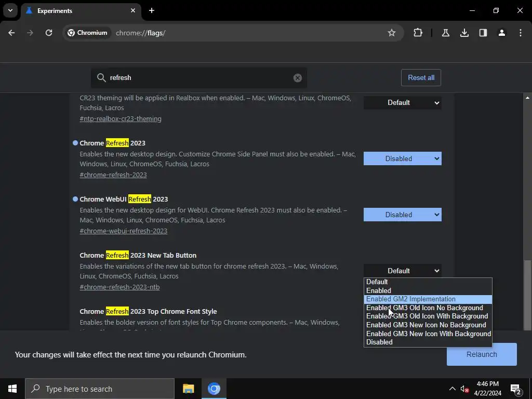Select the Experiments browser tab
Screen dimensions: 532x399
[81, 10]
